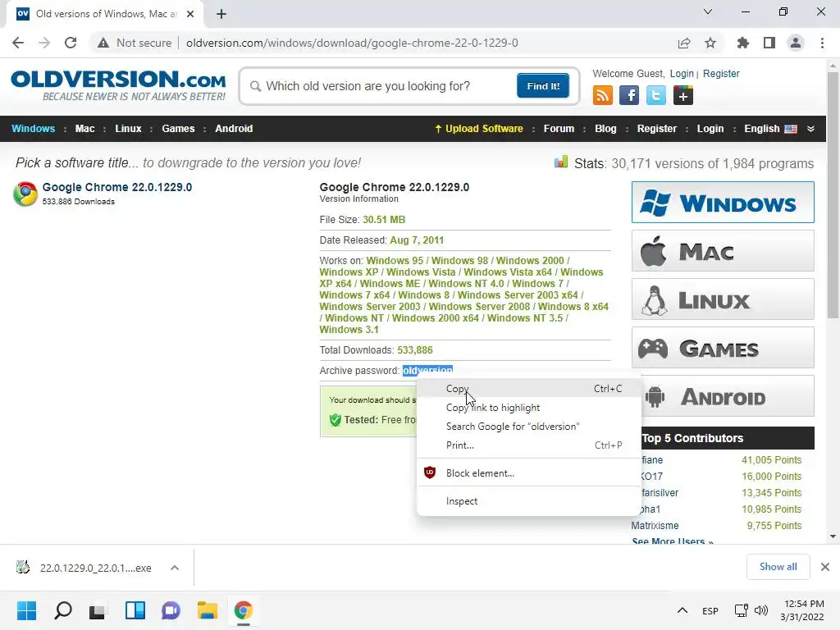Choose Copy link to highlight
This screenshot has width=840, height=630.
coord(529,408)
